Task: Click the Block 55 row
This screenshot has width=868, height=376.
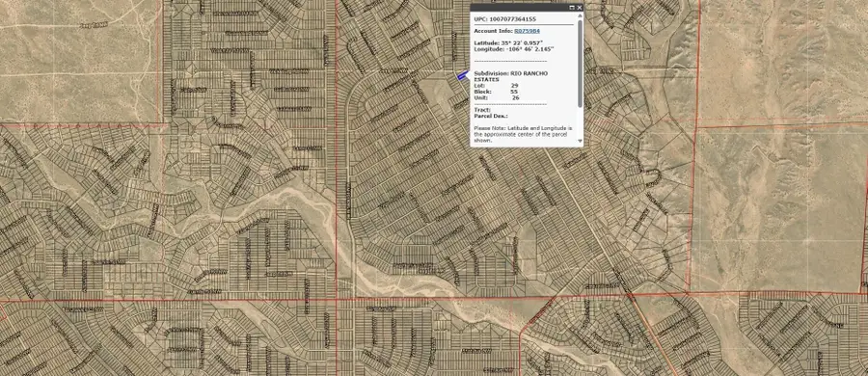Action: (x=496, y=92)
